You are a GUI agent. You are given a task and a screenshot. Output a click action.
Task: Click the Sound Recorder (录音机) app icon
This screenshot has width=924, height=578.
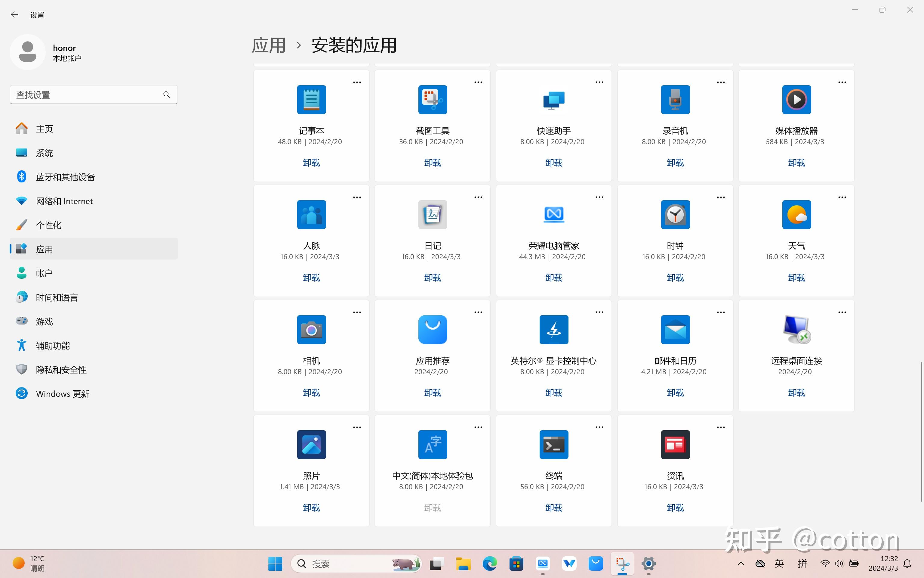[x=675, y=99]
